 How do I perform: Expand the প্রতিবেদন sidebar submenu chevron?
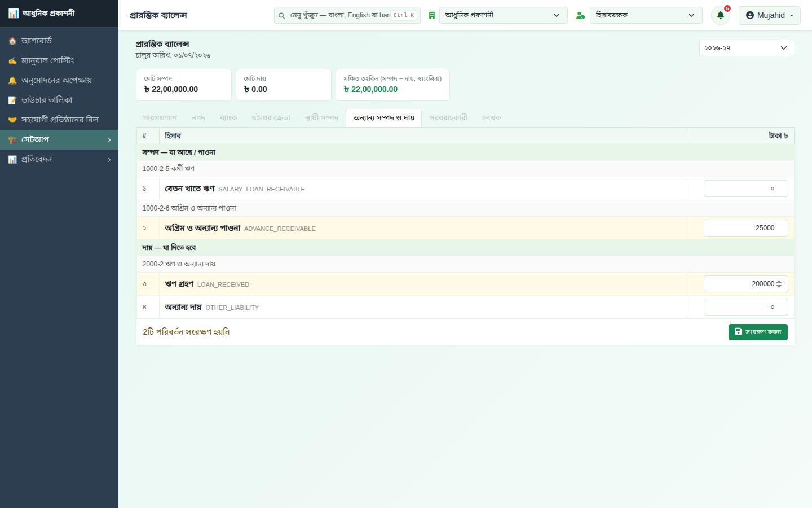tap(109, 160)
